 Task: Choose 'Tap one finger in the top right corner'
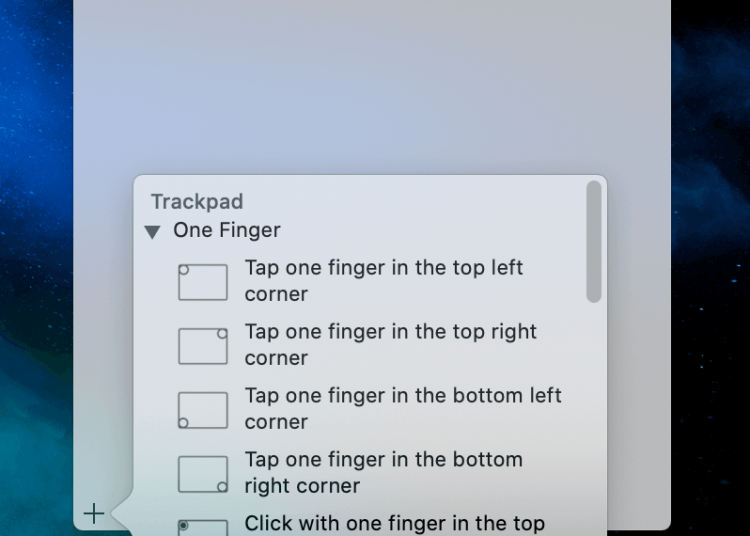coord(390,345)
